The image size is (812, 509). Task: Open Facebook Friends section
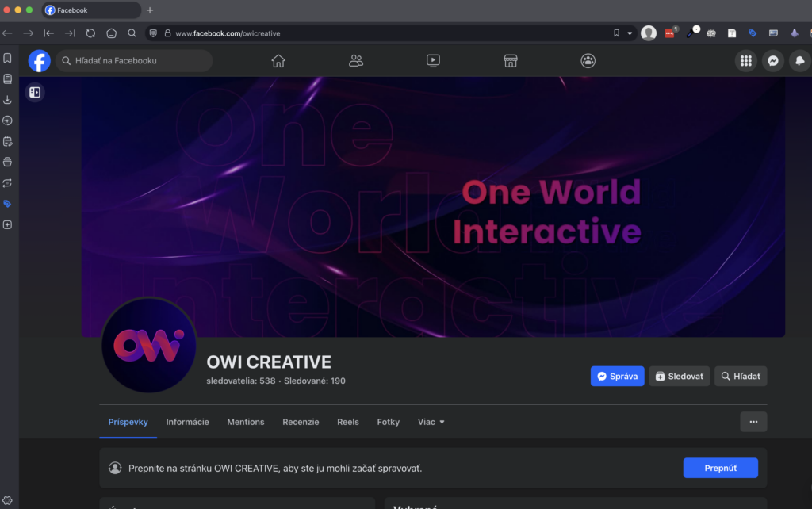[x=356, y=60]
